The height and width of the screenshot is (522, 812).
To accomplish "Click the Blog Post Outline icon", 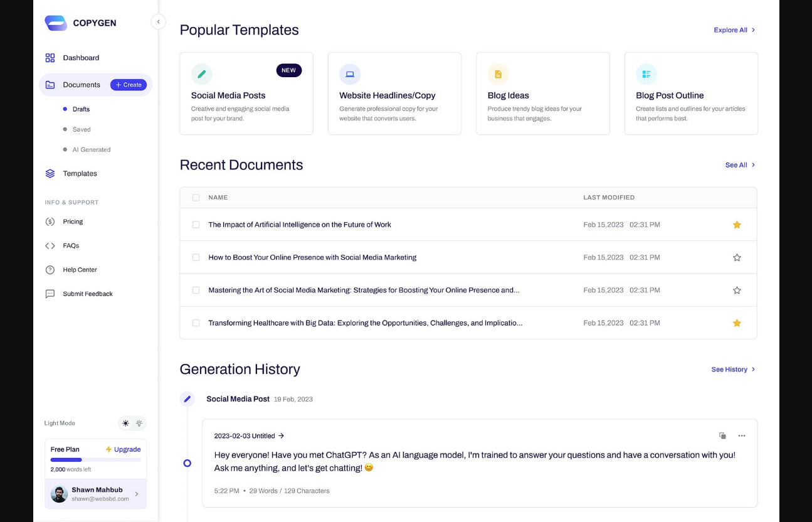I will [x=646, y=74].
